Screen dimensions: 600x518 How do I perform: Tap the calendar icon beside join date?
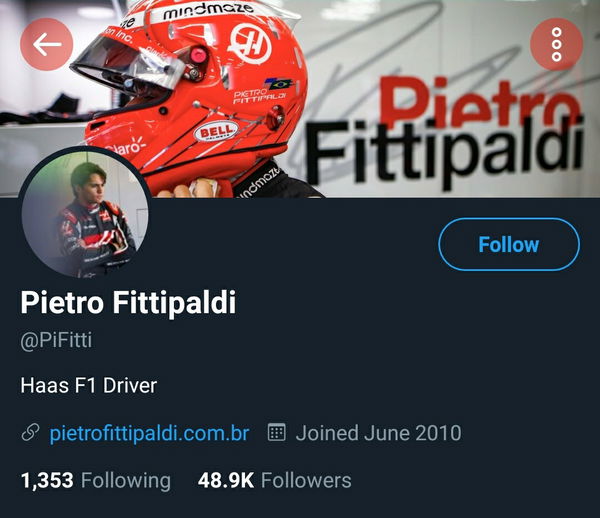tap(276, 432)
